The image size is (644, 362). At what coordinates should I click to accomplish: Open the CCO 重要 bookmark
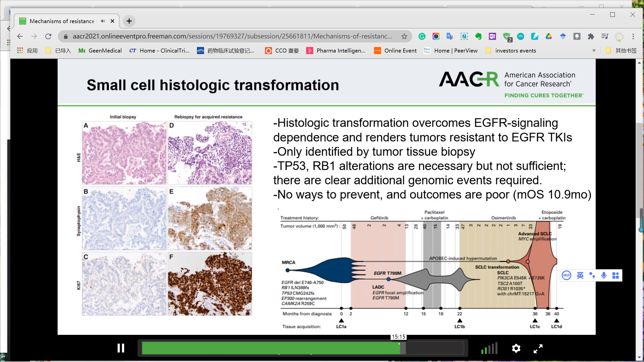282,51
